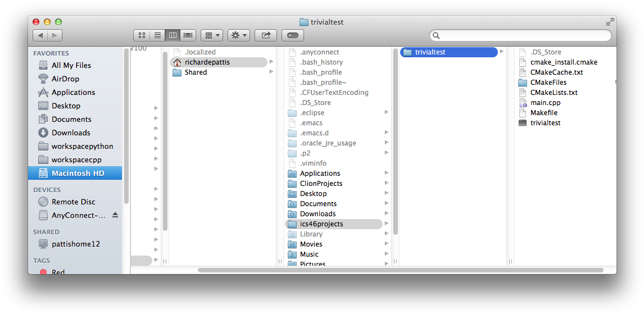Select the ics46projects folder
Image resolution: width=644 pixels, height=314 pixels.
(333, 224)
